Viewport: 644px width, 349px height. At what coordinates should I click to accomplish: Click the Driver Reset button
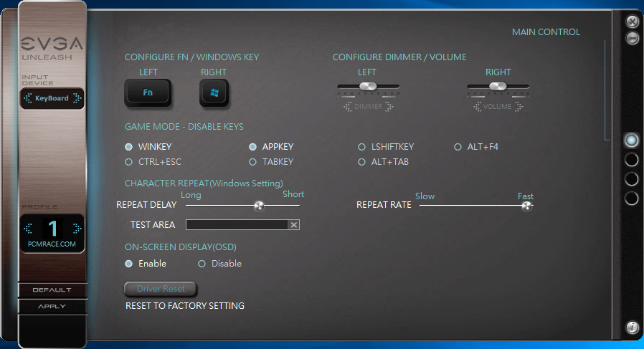161,289
